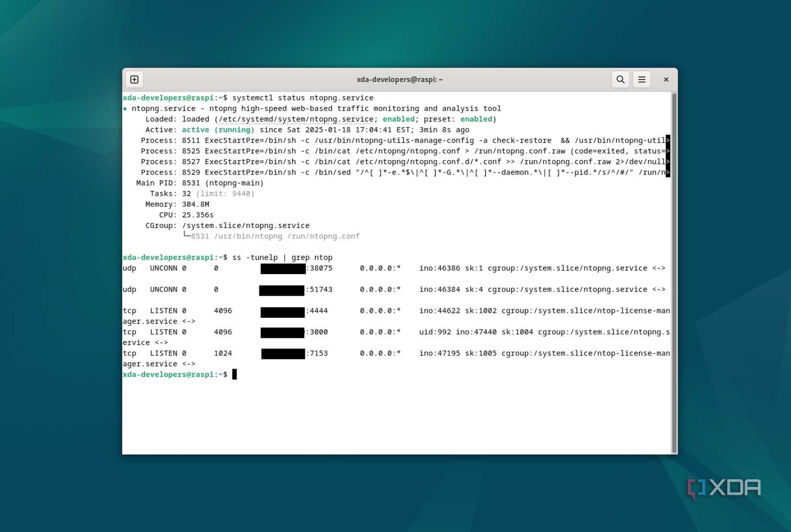Click the green status dot beside ntopng.service

[x=126, y=108]
